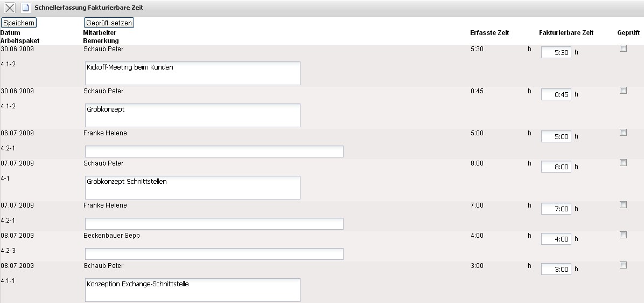Check the Geprüft box for Beckenbauer Sepp
This screenshot has height=303, width=644.
[624, 235]
